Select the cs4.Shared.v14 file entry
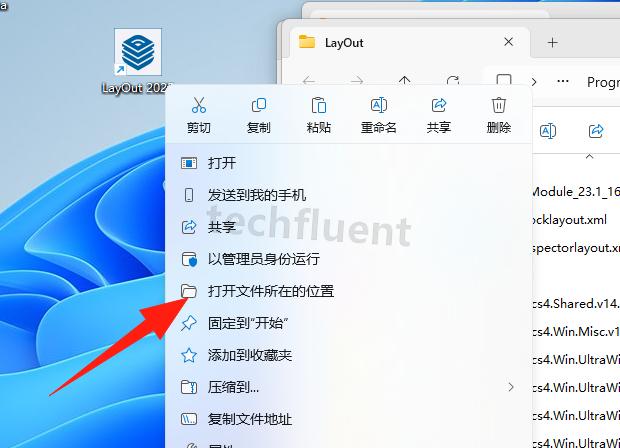 [x=576, y=303]
